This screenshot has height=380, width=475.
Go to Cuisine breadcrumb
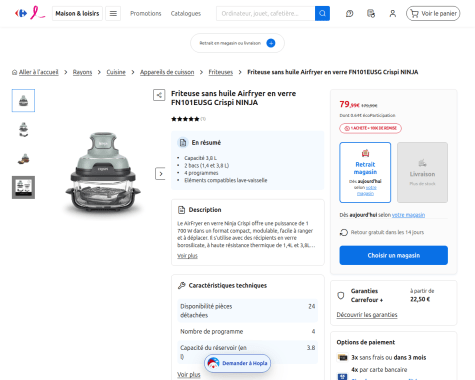pyautogui.click(x=116, y=72)
